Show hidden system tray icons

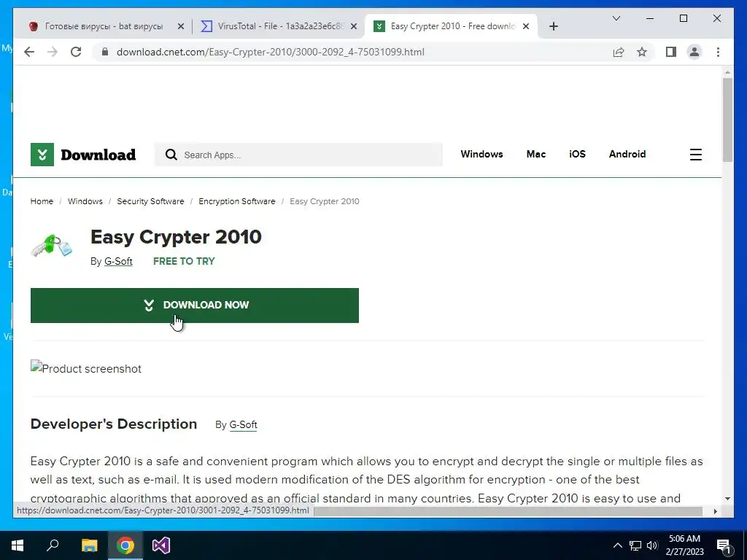tap(617, 545)
